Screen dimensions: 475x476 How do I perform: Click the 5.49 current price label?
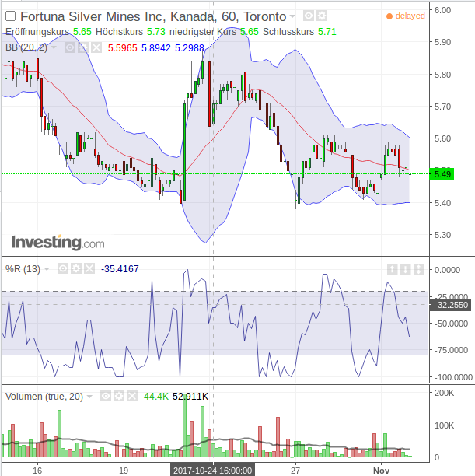(x=443, y=174)
